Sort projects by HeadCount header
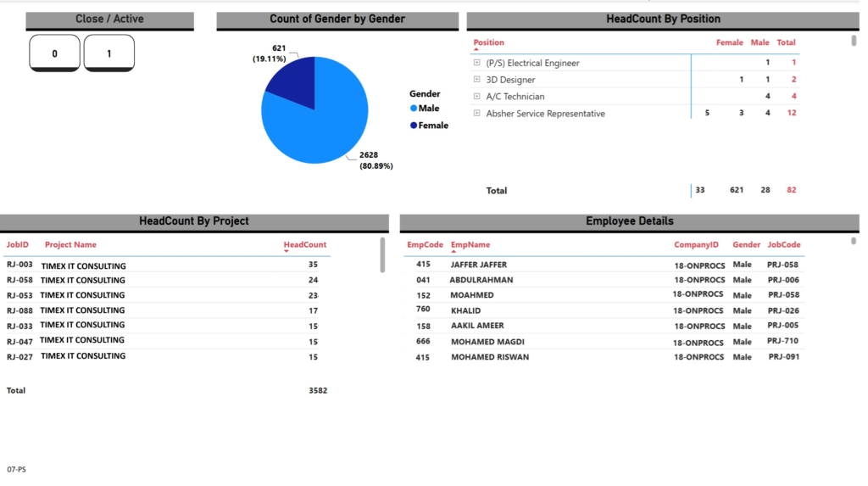 pyautogui.click(x=304, y=244)
